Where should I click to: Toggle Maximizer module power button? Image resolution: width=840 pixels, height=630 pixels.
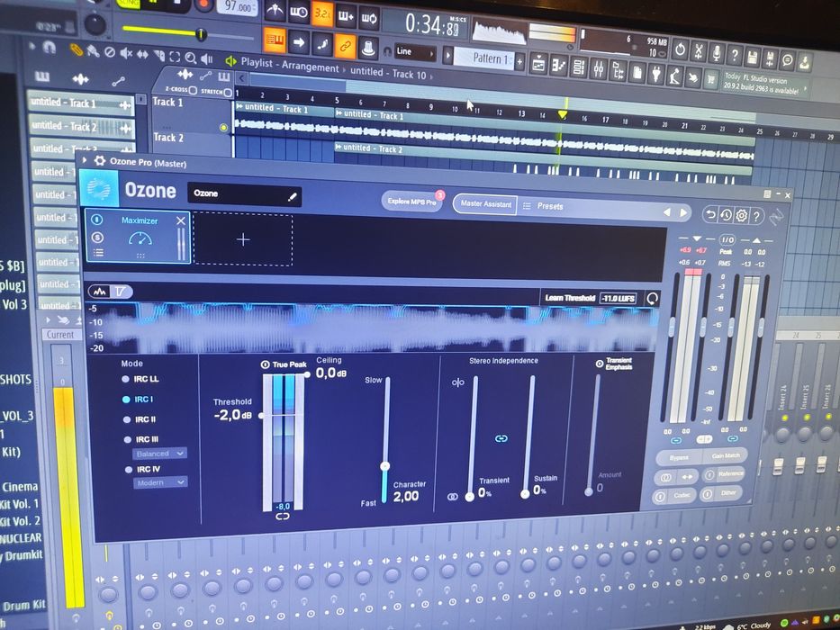(x=97, y=219)
